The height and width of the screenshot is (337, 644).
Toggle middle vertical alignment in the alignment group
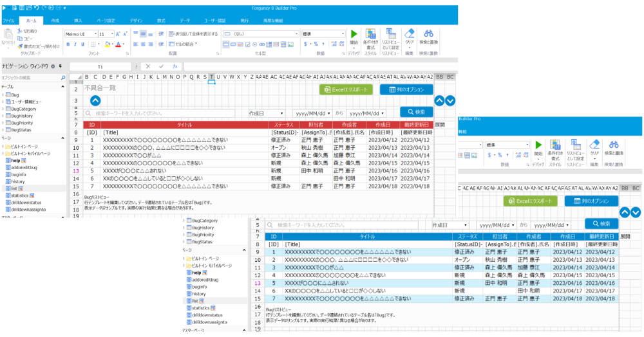143,34
